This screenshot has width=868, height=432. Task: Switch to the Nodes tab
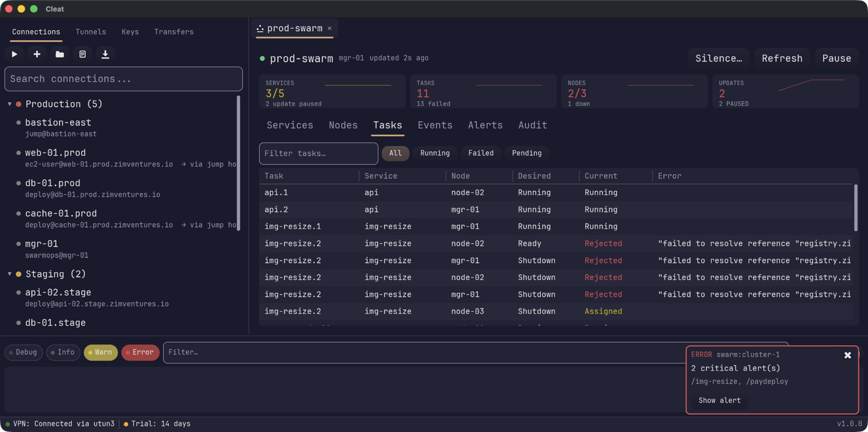click(343, 125)
